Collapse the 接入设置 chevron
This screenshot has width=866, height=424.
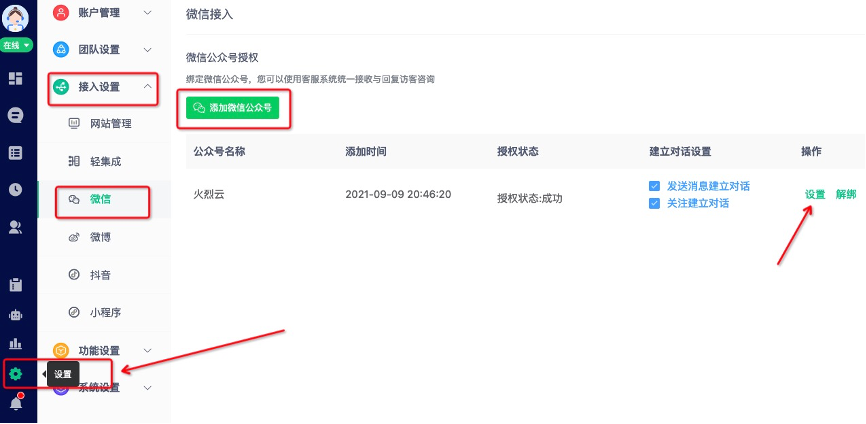(147, 86)
